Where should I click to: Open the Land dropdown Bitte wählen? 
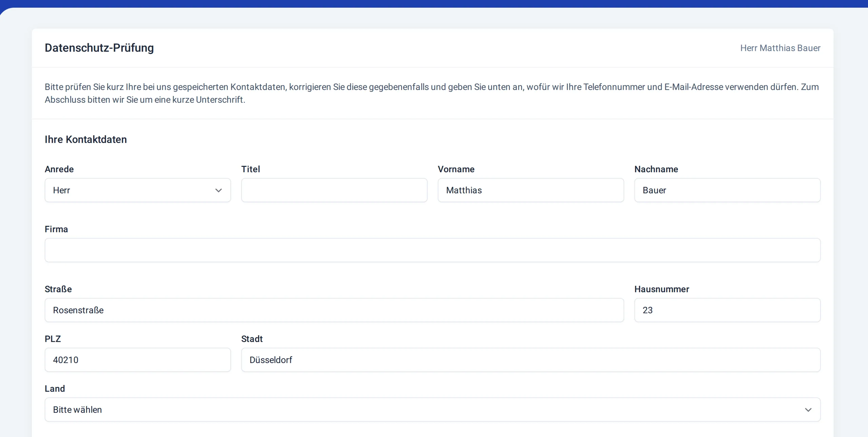pos(433,410)
